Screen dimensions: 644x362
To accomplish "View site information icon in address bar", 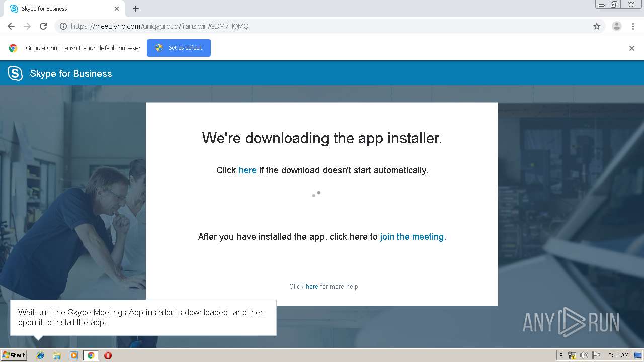I will pos(63,26).
